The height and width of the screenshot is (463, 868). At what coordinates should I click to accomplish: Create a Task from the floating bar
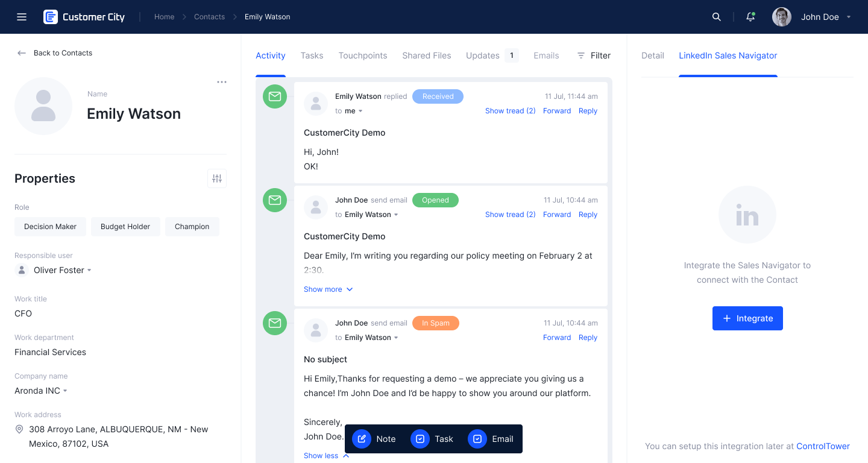pos(432,439)
